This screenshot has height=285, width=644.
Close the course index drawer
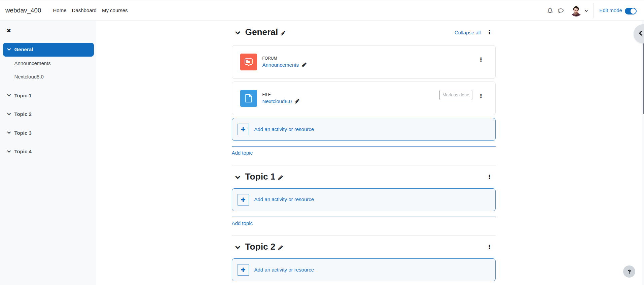9,31
